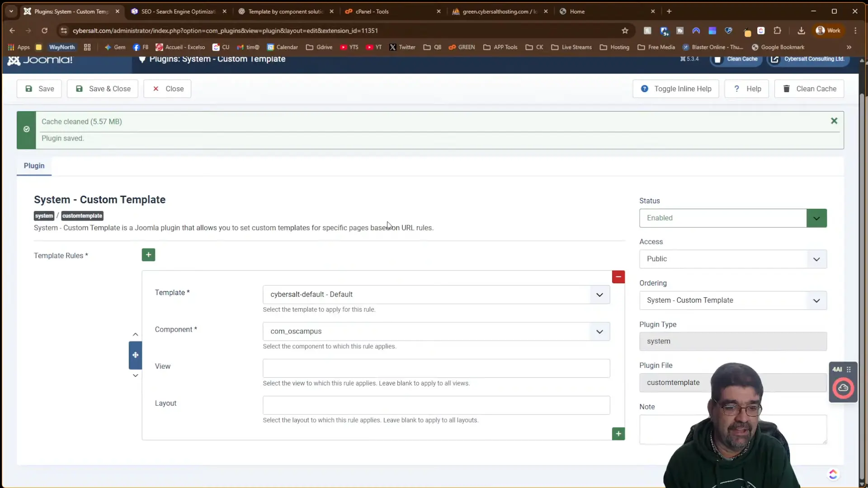Select the Plugin tab
The image size is (868, 488).
point(34,166)
